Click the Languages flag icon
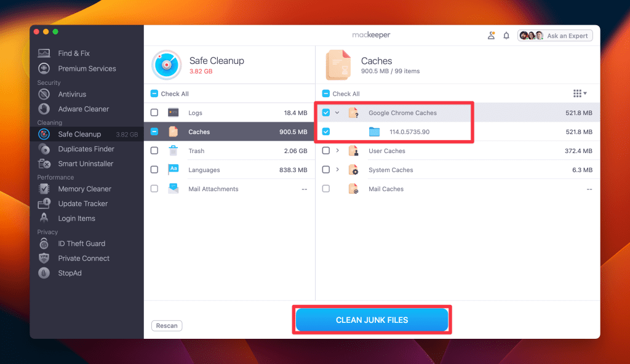 [x=173, y=169]
